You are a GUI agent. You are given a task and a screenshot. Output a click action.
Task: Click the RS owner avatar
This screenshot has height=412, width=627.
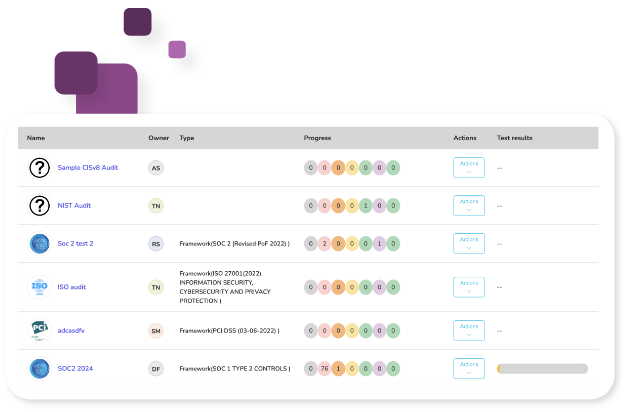(155, 243)
